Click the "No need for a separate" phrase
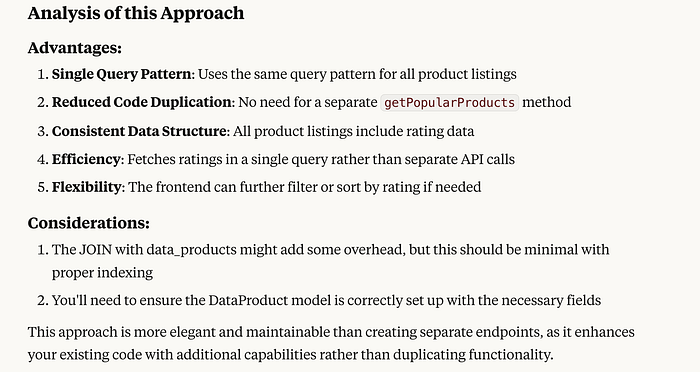Viewport: 700px width, 372px height. [308, 102]
